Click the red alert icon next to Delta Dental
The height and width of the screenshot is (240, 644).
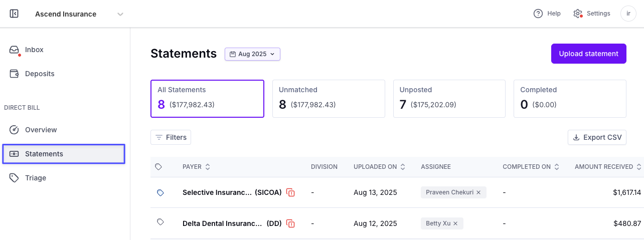coord(290,223)
